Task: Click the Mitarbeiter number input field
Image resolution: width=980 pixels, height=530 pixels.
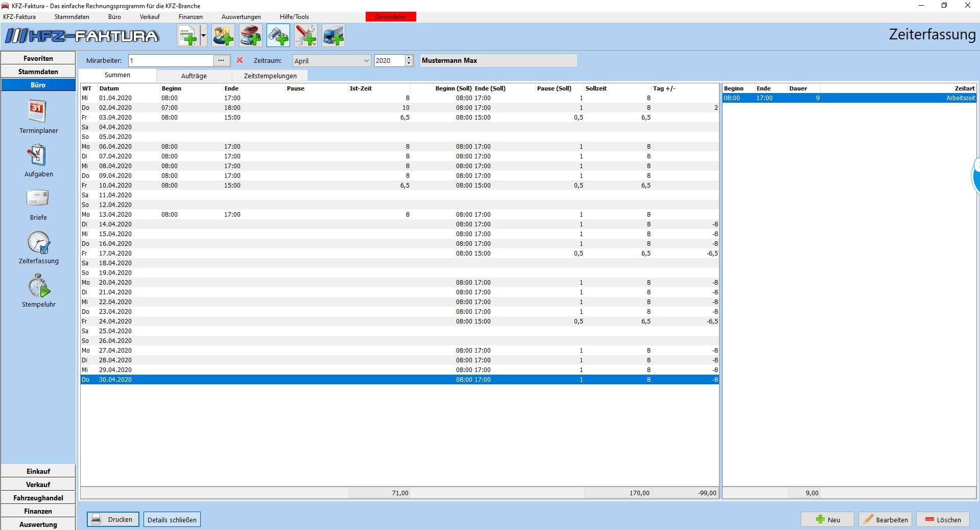Action: pos(171,60)
